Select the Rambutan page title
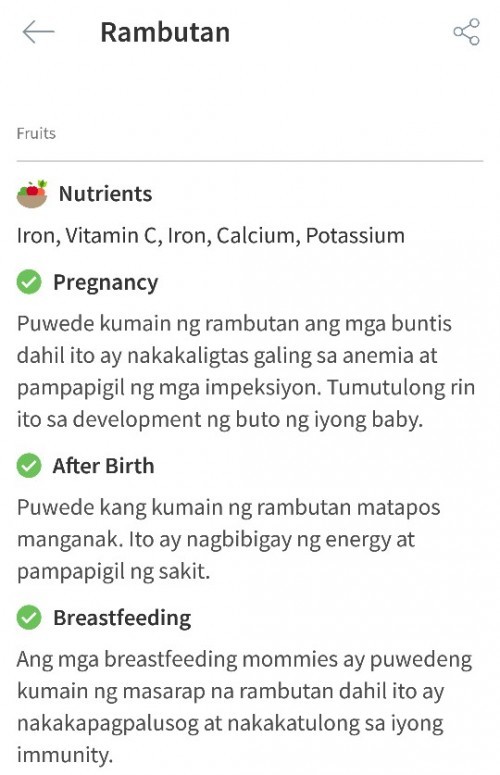Viewport: 500px width, 775px height. click(x=165, y=33)
